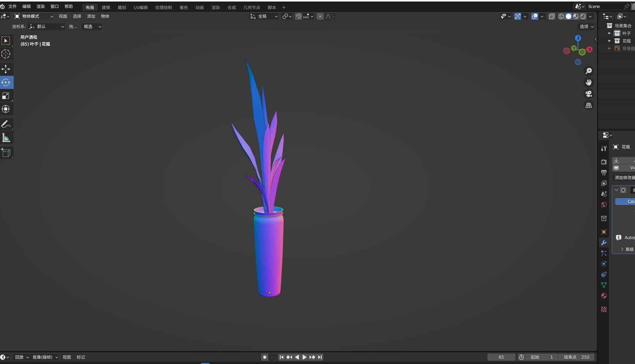Switch to wireframe viewport shading

coord(561,16)
